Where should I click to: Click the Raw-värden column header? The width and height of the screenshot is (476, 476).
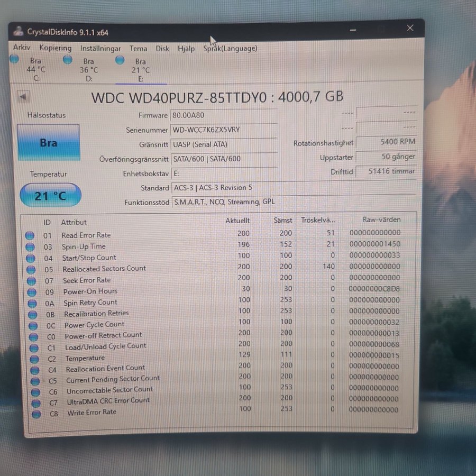[x=381, y=219]
